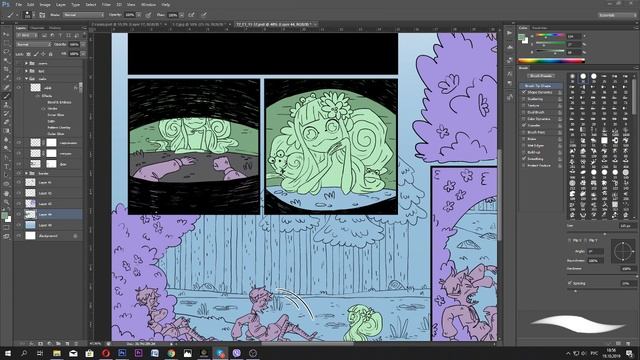
Task: Switch to the Channels tab
Action: pos(38,28)
